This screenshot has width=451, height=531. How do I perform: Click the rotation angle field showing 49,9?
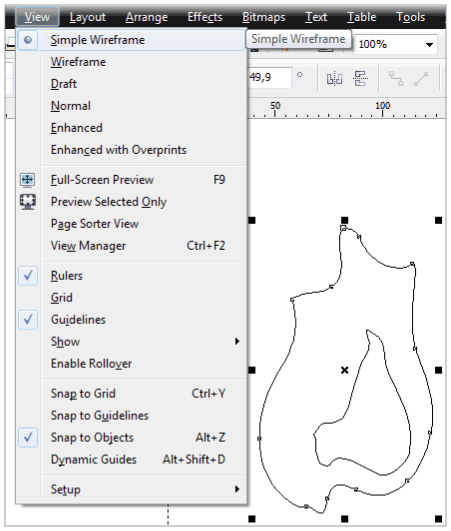[269, 78]
